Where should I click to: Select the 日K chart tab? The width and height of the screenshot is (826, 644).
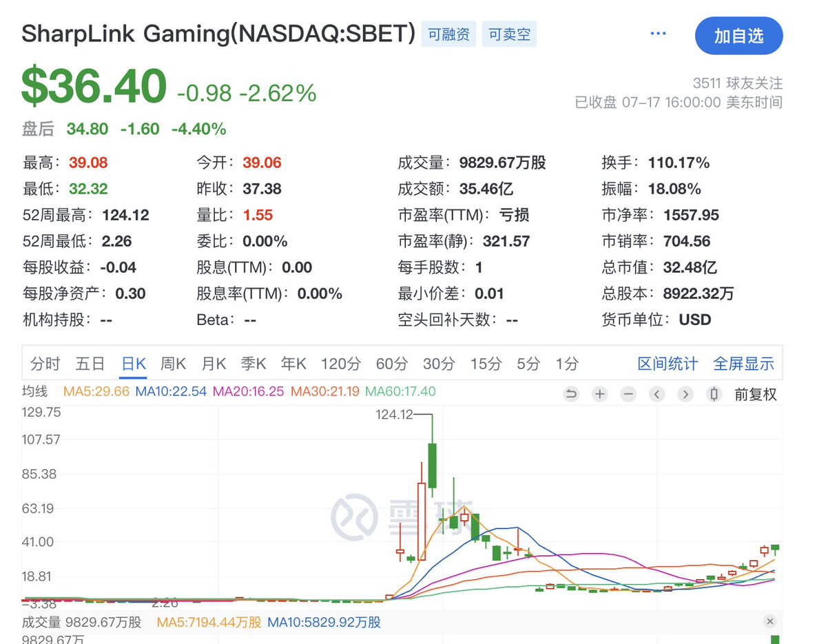133,364
